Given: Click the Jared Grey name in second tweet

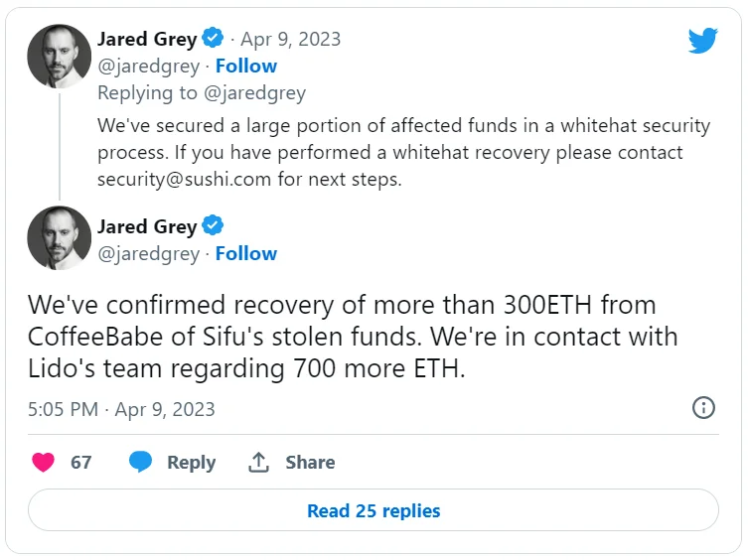Looking at the screenshot, I should coord(147,226).
